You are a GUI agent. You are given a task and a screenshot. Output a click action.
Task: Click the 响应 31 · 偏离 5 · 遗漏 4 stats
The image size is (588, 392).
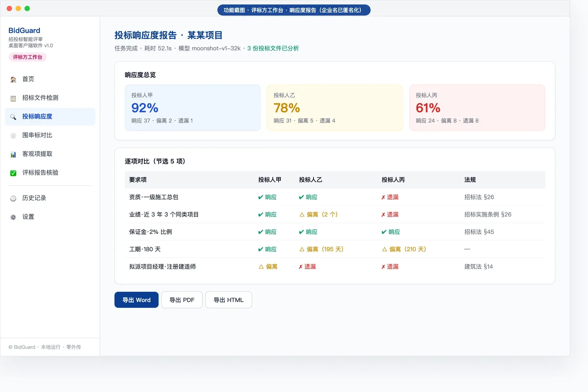tap(304, 121)
